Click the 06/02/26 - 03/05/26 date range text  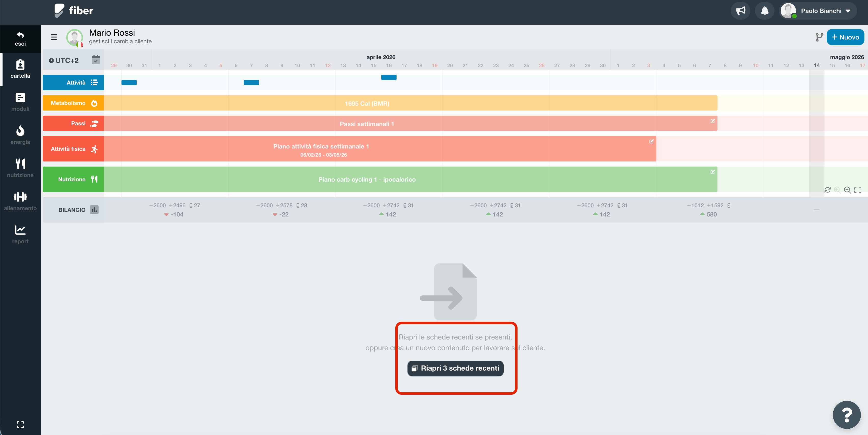[x=323, y=155]
